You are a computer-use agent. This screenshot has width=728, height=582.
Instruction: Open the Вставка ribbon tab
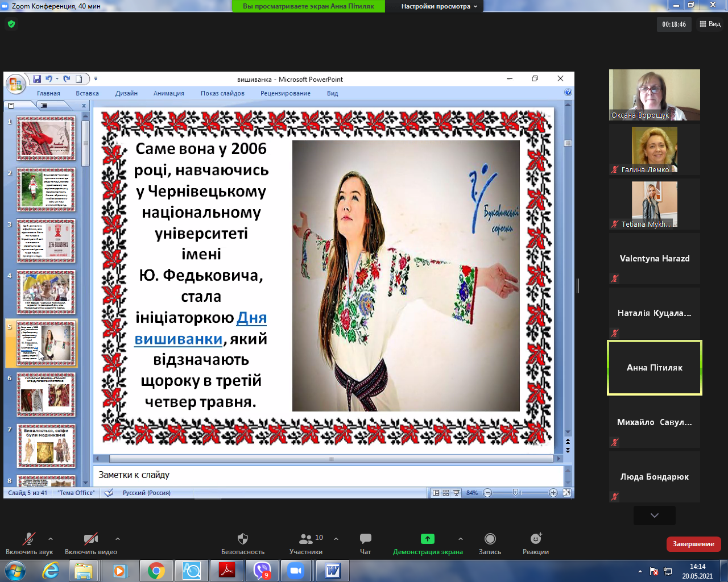tap(87, 93)
